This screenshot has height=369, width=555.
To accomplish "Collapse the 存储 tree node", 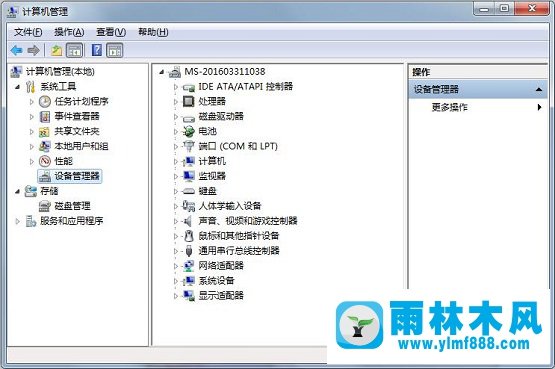I will coord(17,192).
